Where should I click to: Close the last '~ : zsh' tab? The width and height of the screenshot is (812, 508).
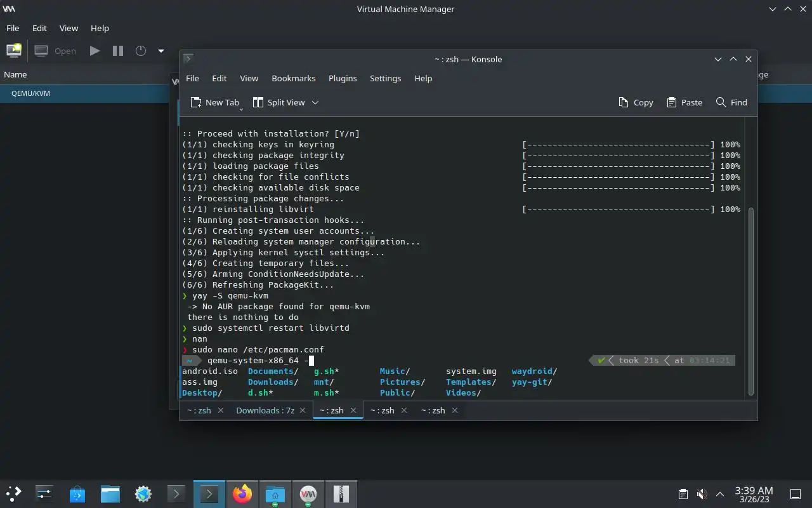[455, 410]
